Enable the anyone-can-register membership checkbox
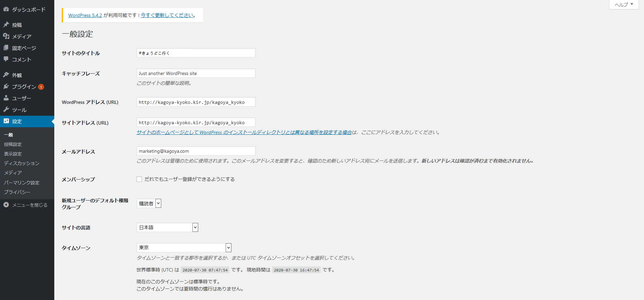644x300 pixels. point(139,179)
